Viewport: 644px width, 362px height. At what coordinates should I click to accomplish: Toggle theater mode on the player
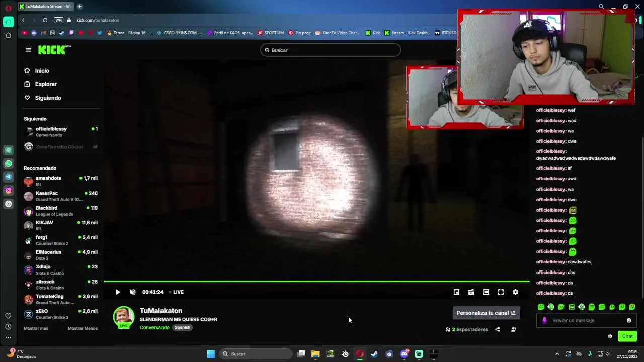(486, 292)
